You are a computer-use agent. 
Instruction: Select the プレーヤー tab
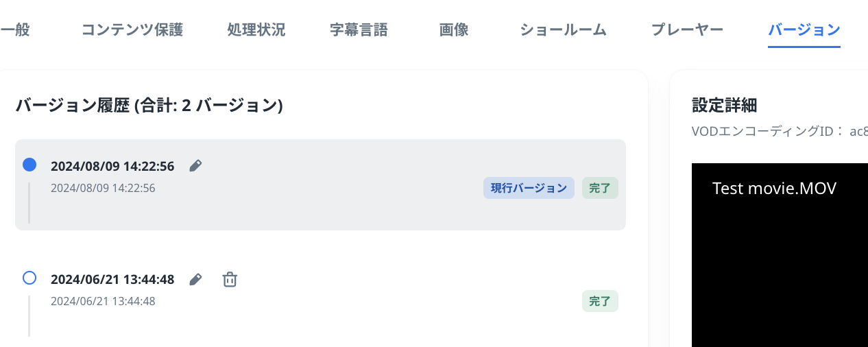pyautogui.click(x=687, y=29)
